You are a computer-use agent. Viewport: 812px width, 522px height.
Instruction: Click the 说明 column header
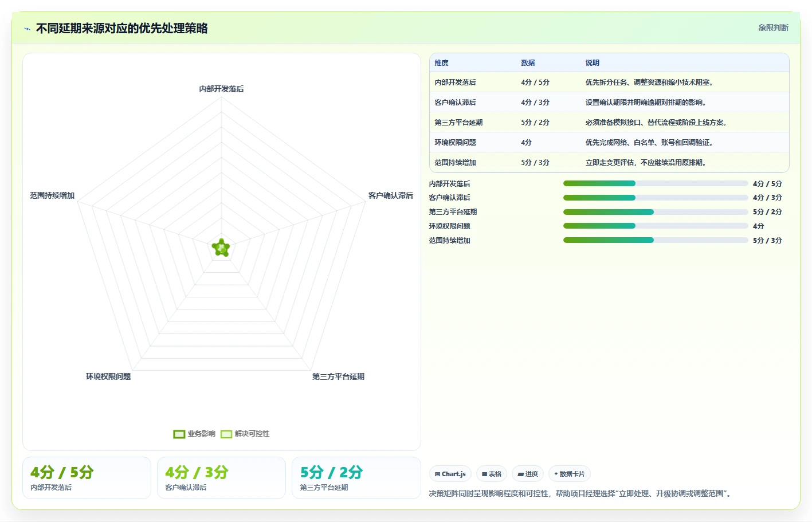[x=592, y=63]
